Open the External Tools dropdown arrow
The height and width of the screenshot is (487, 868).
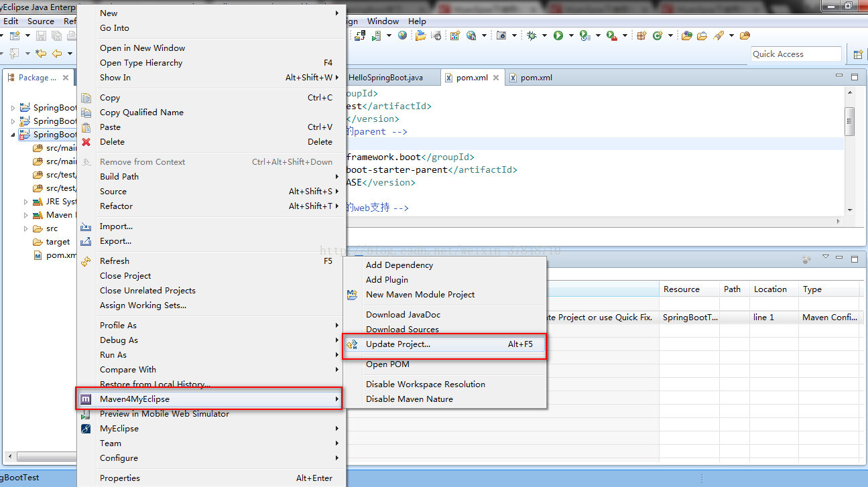(x=625, y=36)
